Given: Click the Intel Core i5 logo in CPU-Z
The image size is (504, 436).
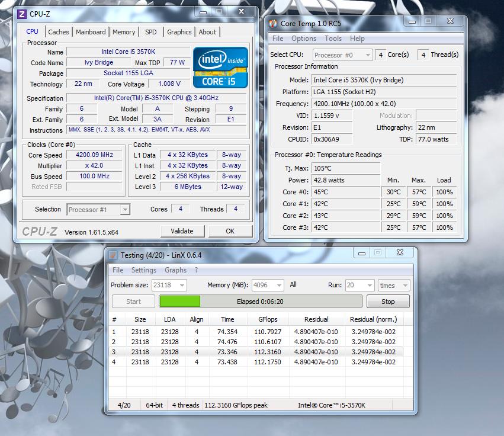Looking at the screenshot, I should [x=220, y=68].
